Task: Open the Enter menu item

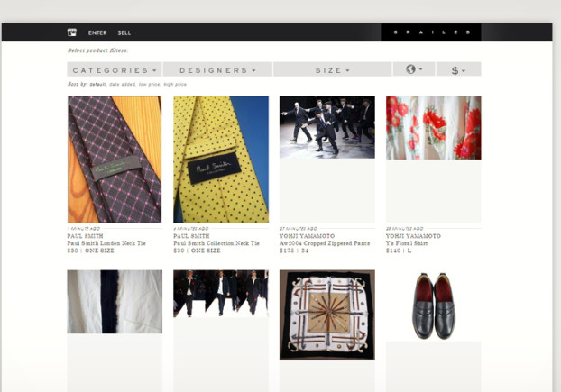Action: (97, 32)
